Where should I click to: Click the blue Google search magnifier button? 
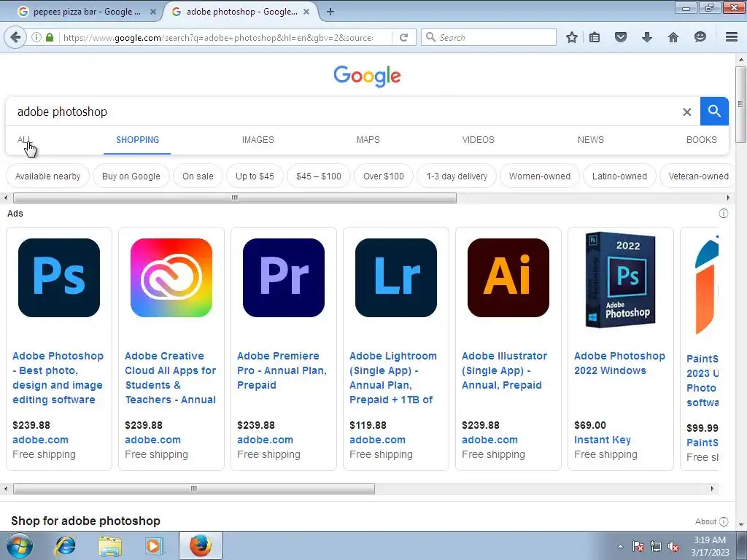pos(714,112)
